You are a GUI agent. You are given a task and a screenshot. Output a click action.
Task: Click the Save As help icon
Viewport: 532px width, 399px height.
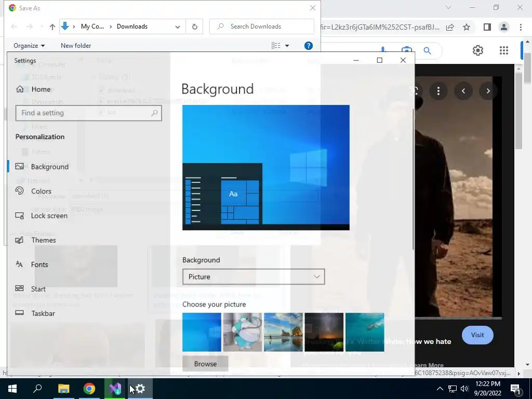tap(309, 46)
